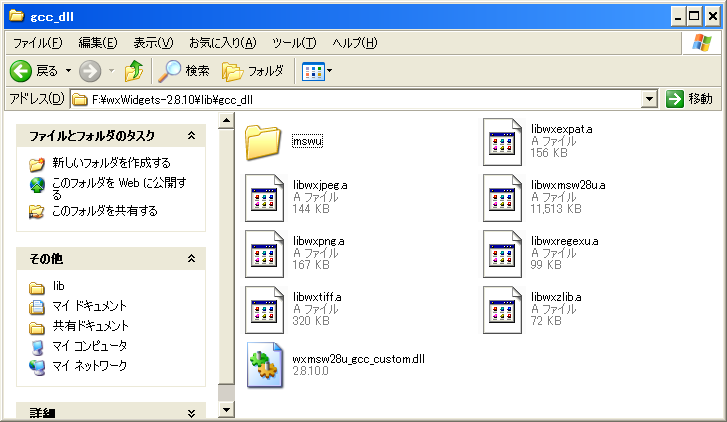This screenshot has height=422, width=727.
Task: Open the 編集(E) menu
Action: (98, 43)
